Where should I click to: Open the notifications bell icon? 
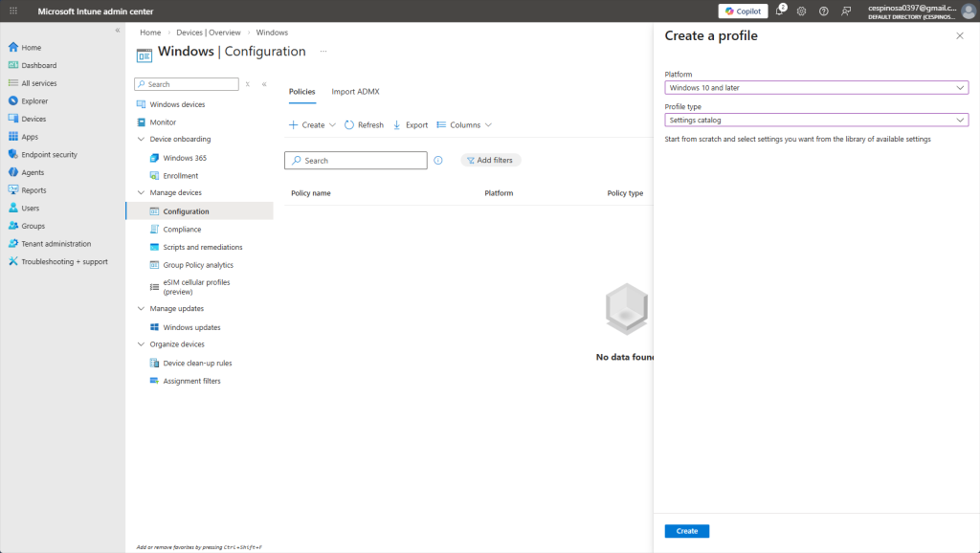[x=780, y=11]
